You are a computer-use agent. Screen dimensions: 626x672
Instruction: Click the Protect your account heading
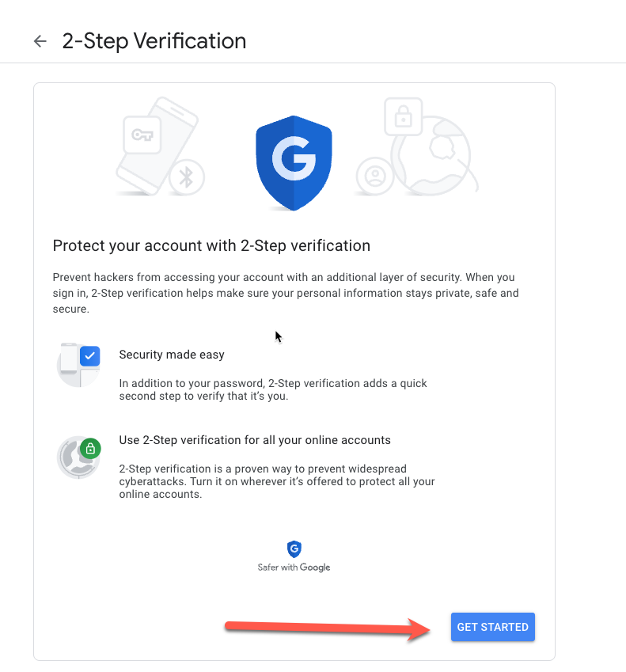click(x=211, y=245)
